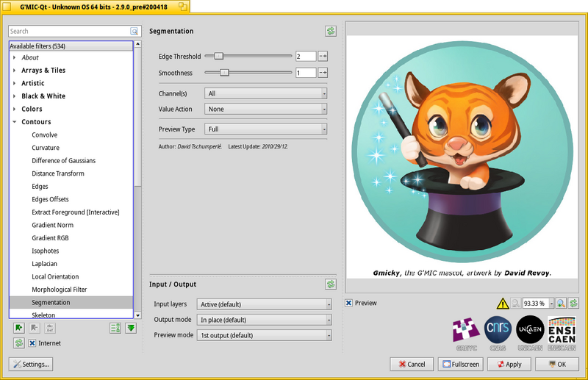Select the Edges filter
Image resolution: width=588 pixels, height=380 pixels.
click(40, 187)
